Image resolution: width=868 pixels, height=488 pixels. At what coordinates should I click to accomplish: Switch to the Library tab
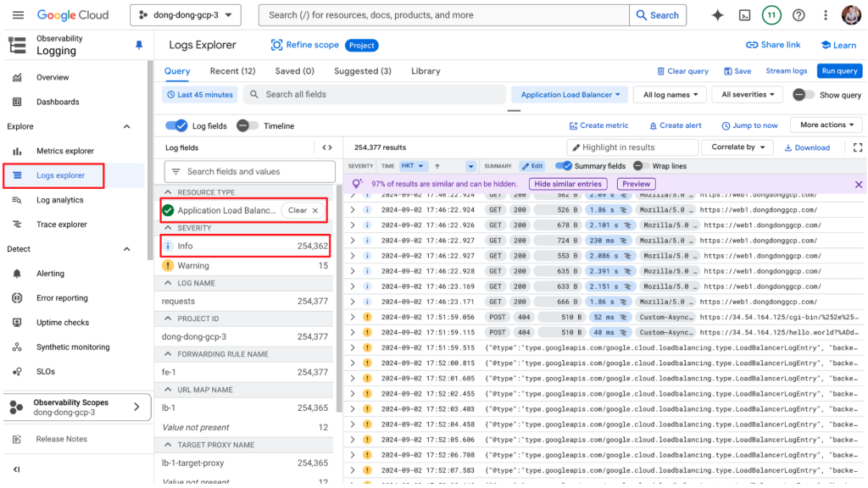pos(426,71)
